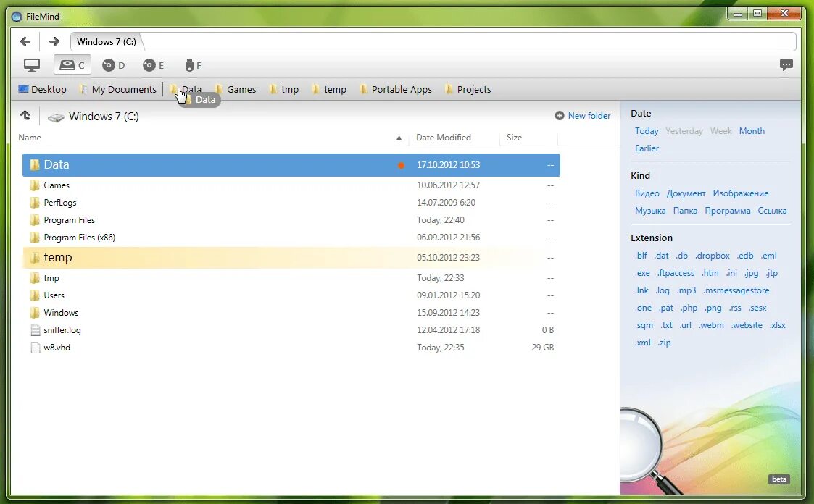
Task: Filter by .exe extension
Action: point(642,273)
